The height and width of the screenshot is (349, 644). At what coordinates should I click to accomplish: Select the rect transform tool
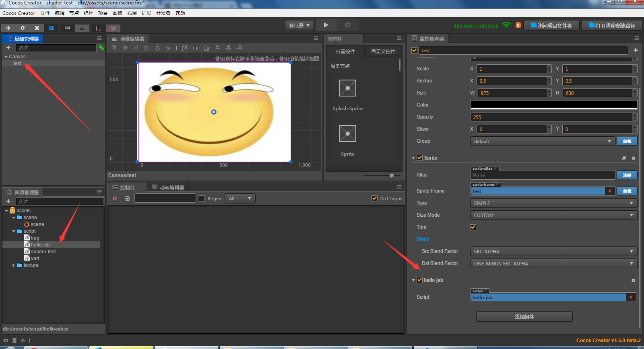point(51,28)
